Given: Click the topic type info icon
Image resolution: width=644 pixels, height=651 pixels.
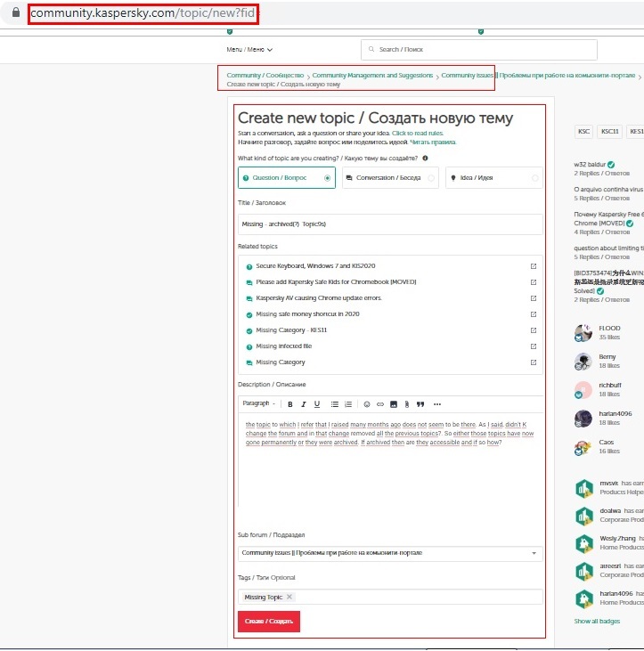Looking at the screenshot, I should tap(425, 159).
